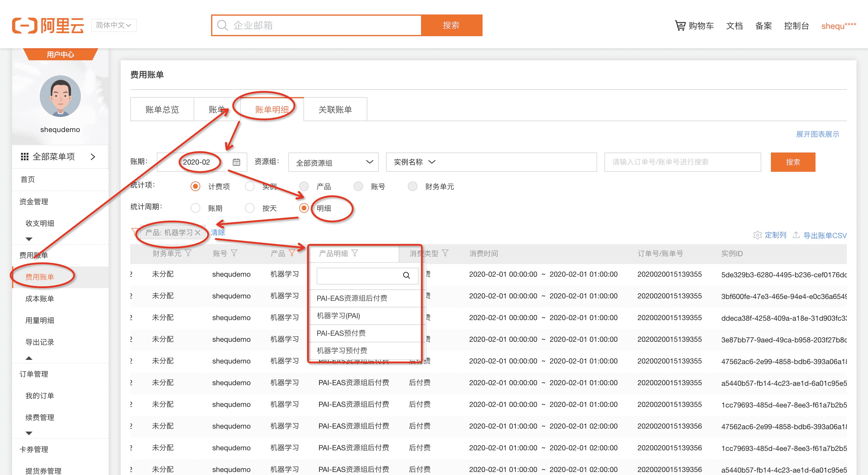Select the 明细 radio button
868x475 pixels.
tap(304, 208)
